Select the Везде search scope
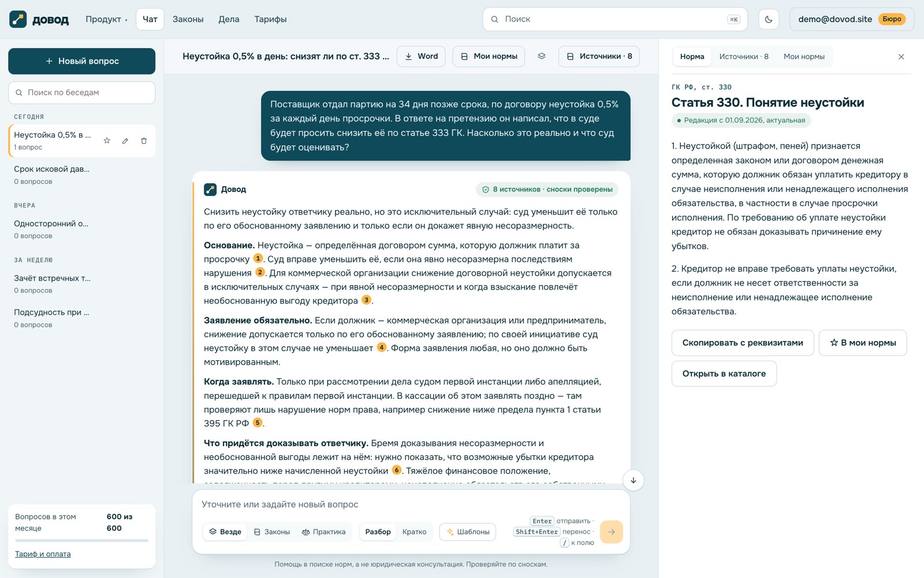The width and height of the screenshot is (924, 578). 225,532
